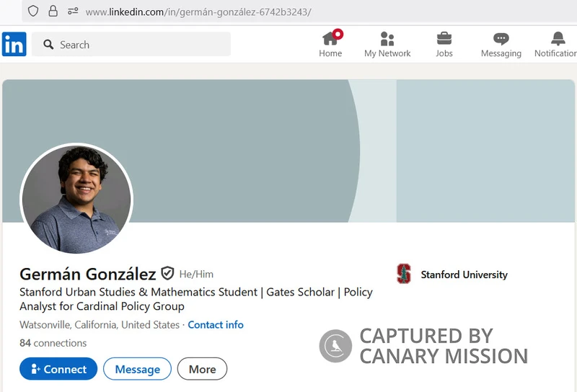Click the browser tracking protection shield icon
This screenshot has width=577, height=392.
click(x=33, y=11)
